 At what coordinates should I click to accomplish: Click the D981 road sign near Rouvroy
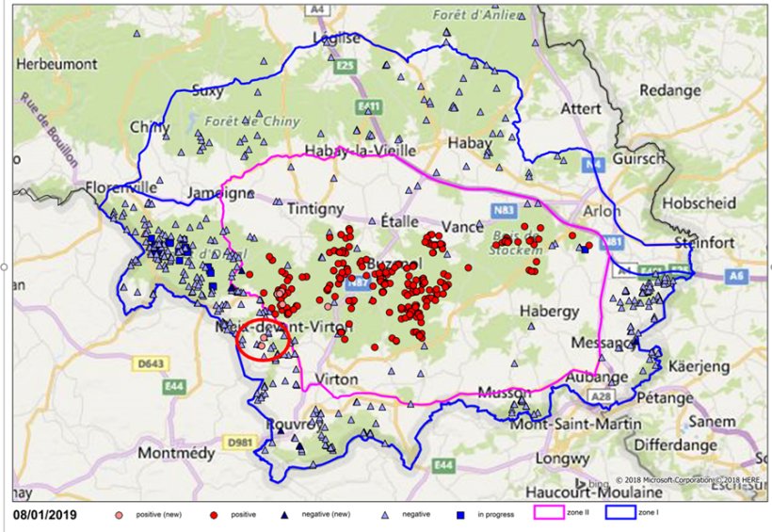(238, 441)
